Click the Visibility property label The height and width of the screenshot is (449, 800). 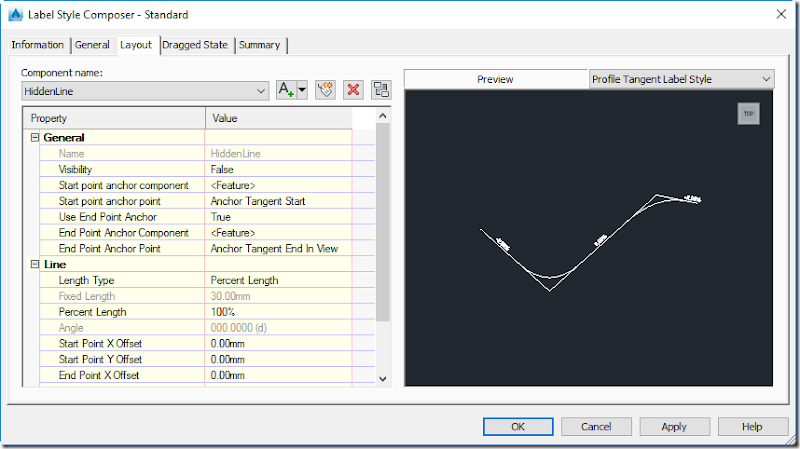point(75,169)
